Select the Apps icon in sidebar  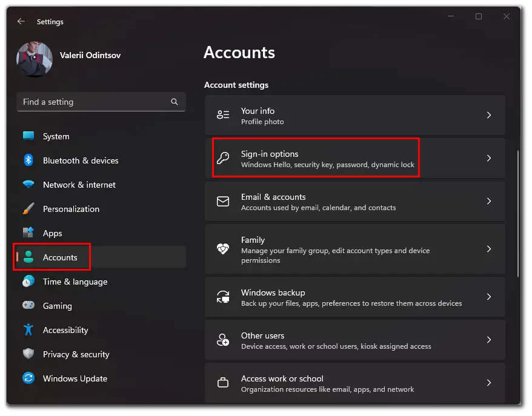[x=28, y=233]
